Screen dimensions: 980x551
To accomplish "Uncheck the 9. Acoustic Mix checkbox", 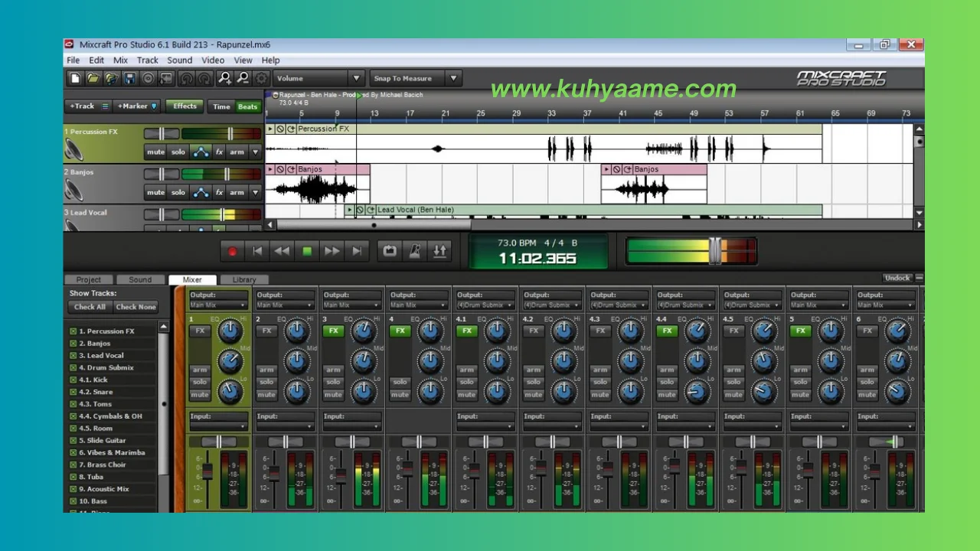I will click(73, 489).
